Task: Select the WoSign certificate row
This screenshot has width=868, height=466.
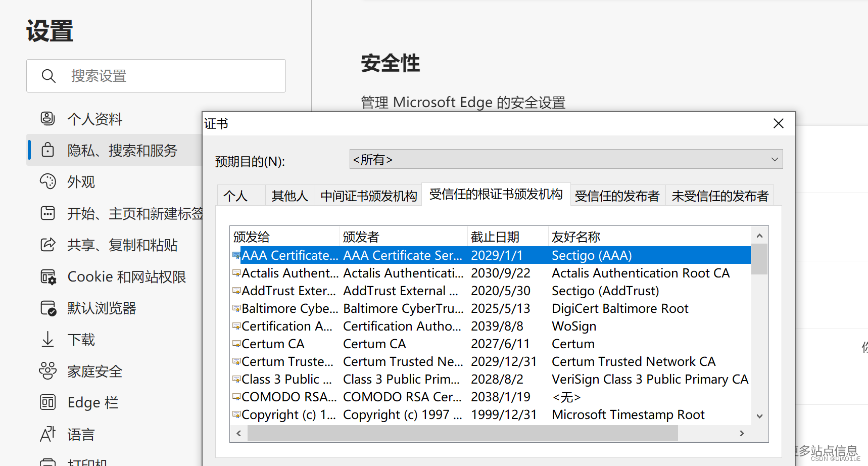Action: 491,326
